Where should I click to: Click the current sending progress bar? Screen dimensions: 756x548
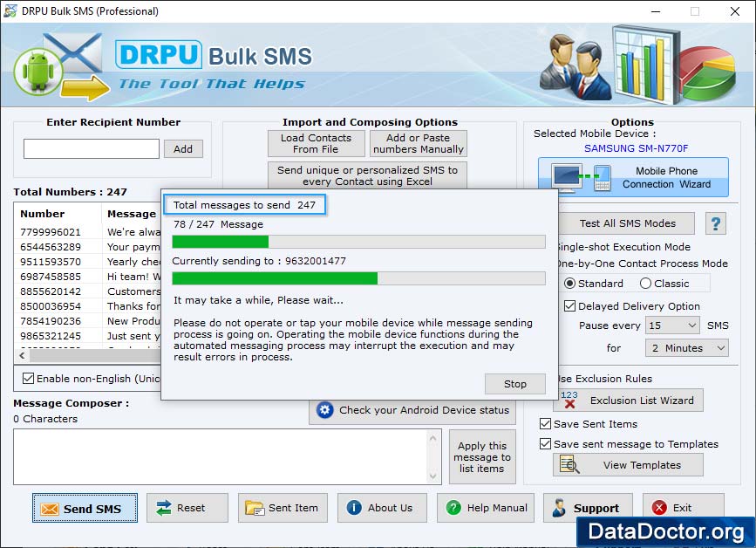358,277
